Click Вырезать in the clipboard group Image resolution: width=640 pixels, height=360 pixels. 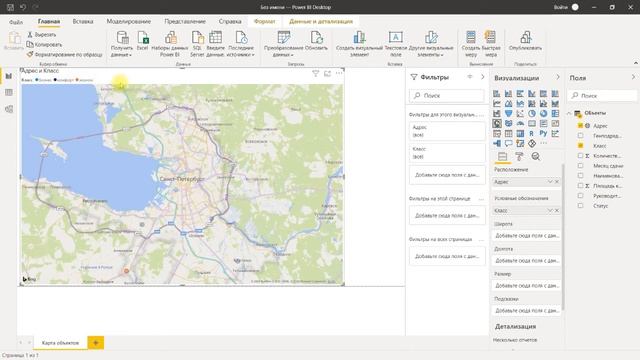[x=41, y=35]
